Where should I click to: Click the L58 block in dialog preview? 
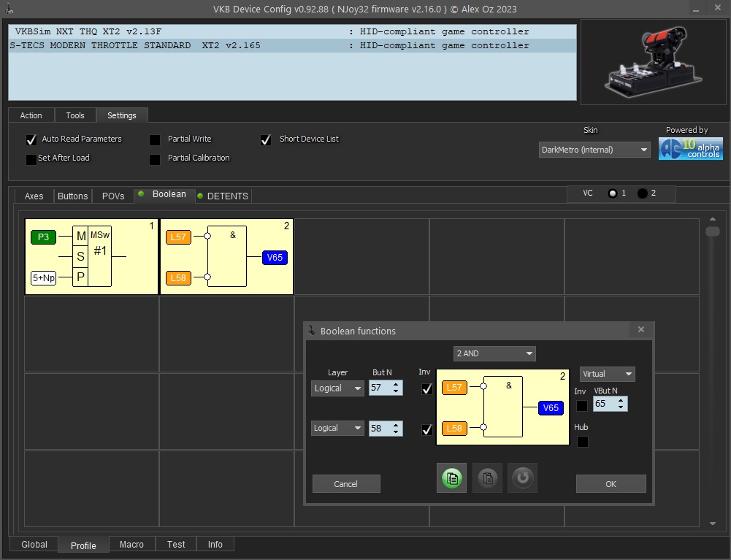point(454,428)
